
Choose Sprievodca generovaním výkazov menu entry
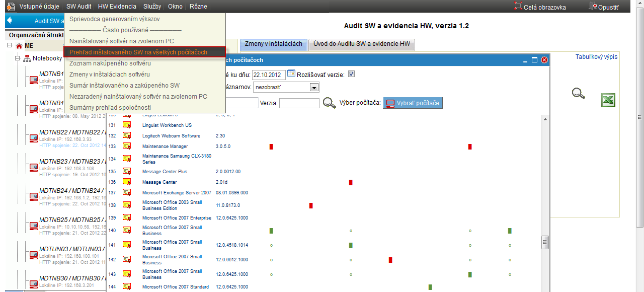pos(115,19)
